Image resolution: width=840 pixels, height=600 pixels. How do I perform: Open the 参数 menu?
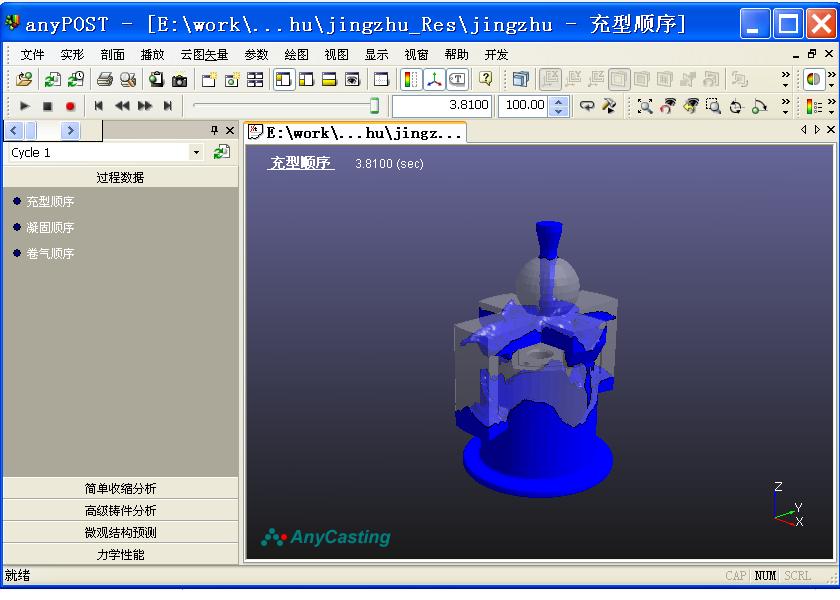click(x=256, y=55)
